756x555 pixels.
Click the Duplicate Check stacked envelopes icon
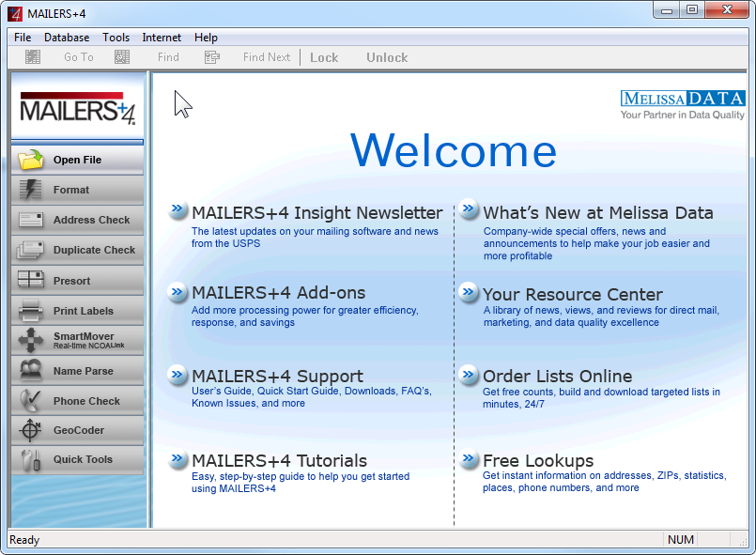coord(30,250)
